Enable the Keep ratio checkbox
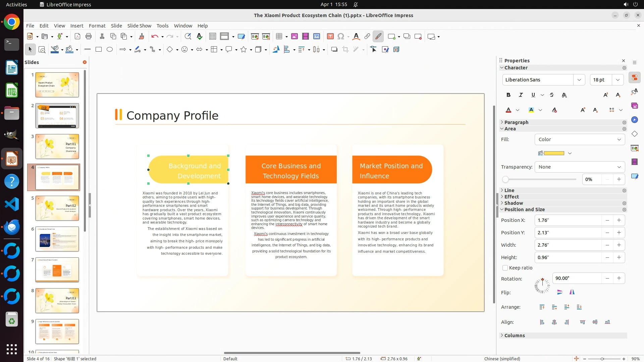 point(505,268)
